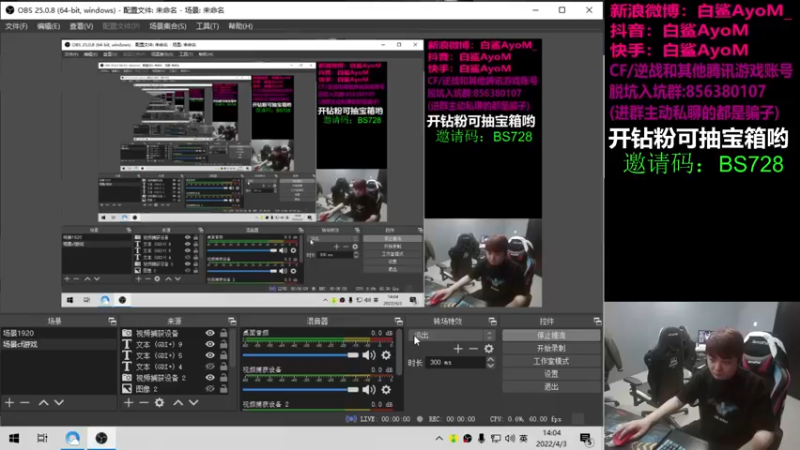Add a new scene with the plus icon
The width and height of the screenshot is (800, 450).
pos(10,403)
